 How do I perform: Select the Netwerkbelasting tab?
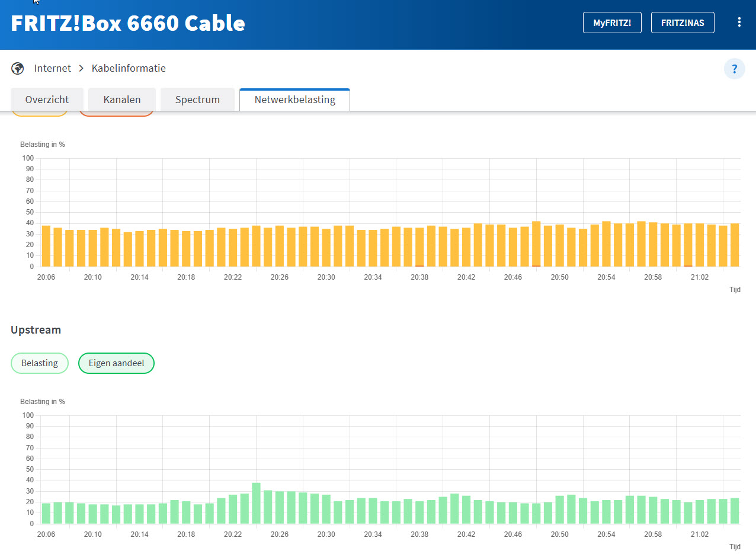(294, 100)
